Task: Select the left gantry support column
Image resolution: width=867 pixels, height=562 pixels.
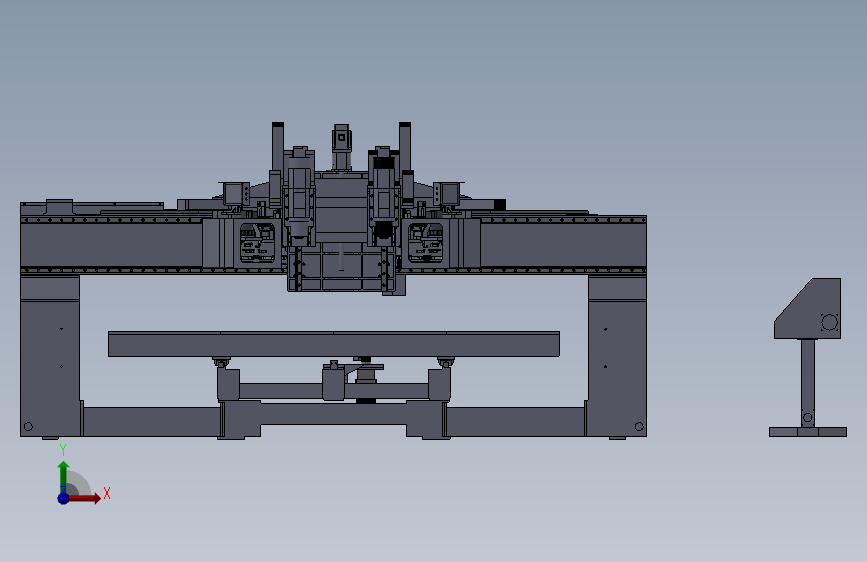Action: pos(50,357)
